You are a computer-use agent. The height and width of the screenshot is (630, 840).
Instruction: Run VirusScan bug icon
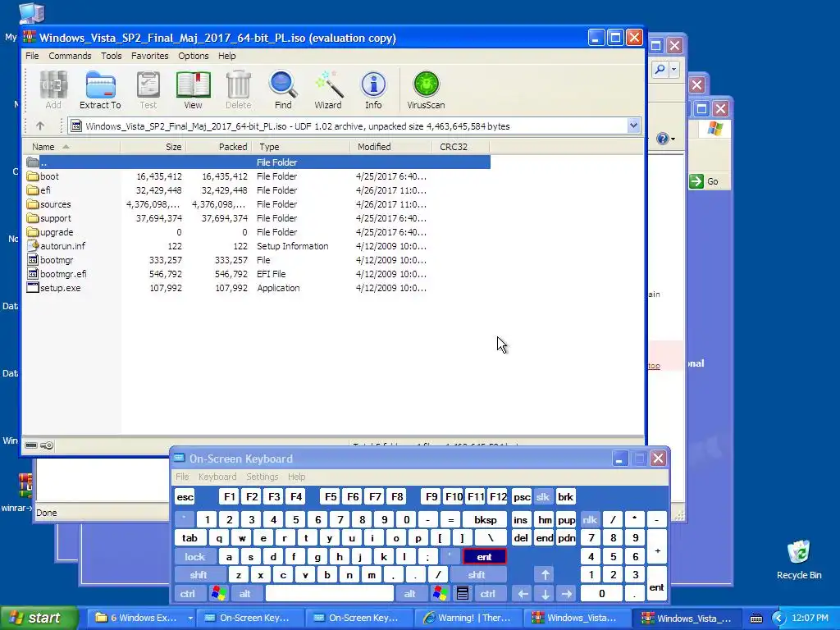[426, 90]
